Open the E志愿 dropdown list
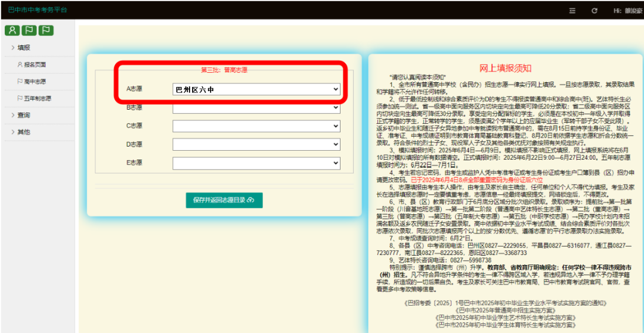This screenshot has height=333, width=644. point(256,163)
